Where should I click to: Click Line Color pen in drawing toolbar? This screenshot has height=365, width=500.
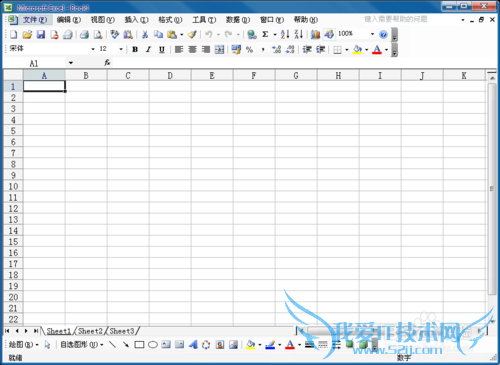(270, 345)
